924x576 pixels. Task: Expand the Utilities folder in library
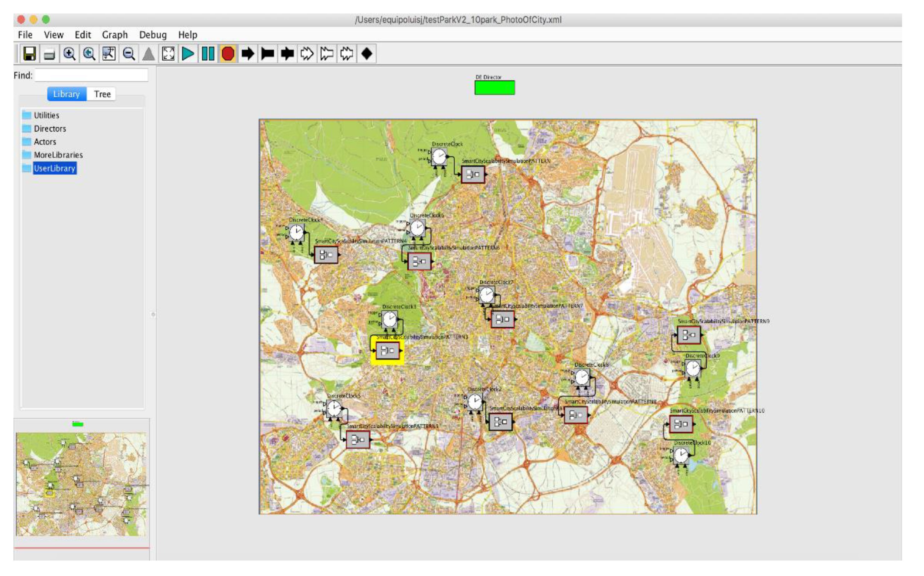tap(46, 115)
